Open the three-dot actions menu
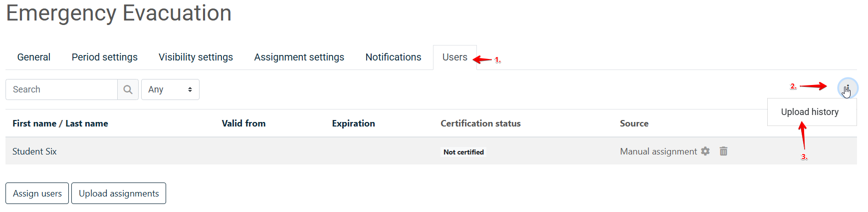This screenshot has width=868, height=212. coord(848,88)
